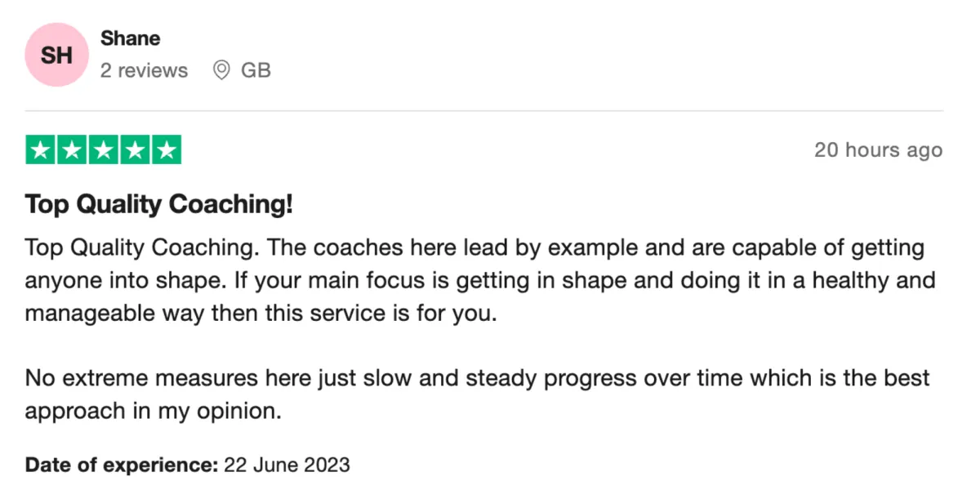Click the location pin icon beside GB
This screenshot has height=490, width=980.
221,71
